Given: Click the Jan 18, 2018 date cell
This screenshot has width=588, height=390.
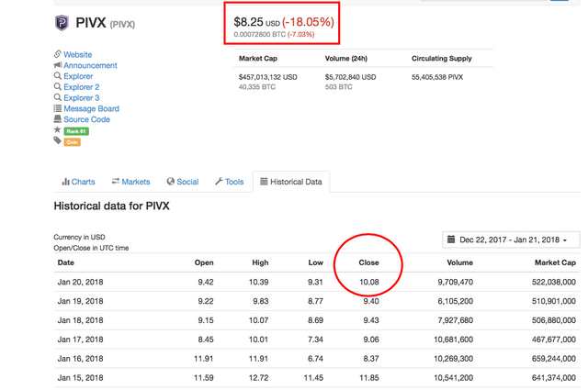Looking at the screenshot, I should (80, 320).
